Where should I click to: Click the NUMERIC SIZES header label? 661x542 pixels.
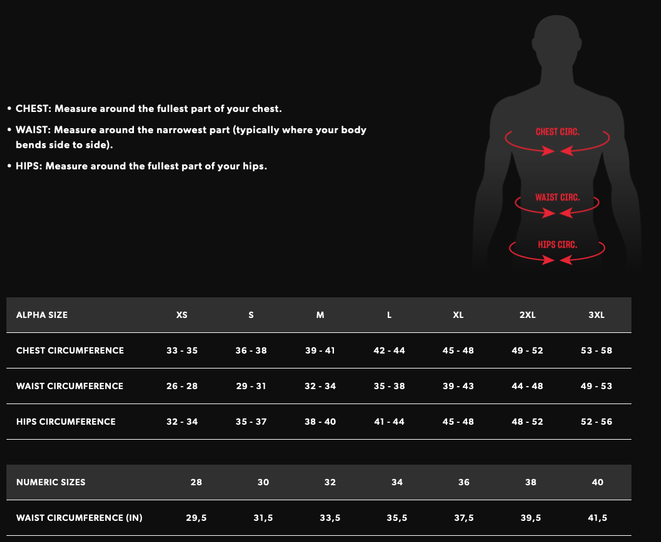click(51, 482)
